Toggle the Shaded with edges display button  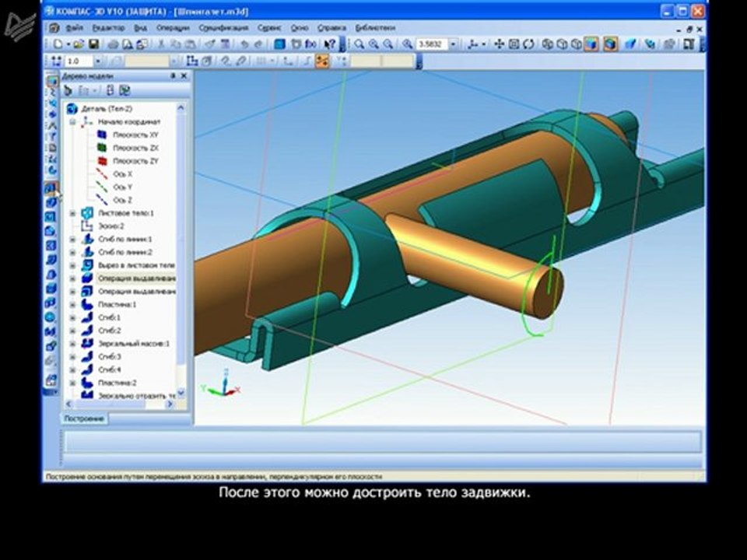(610, 44)
